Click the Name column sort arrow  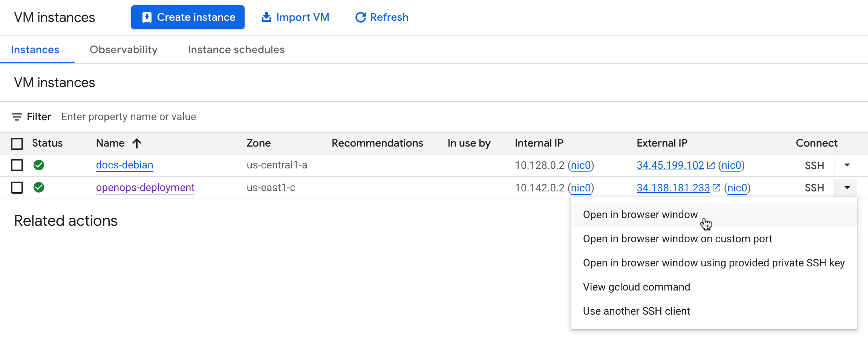tap(137, 143)
